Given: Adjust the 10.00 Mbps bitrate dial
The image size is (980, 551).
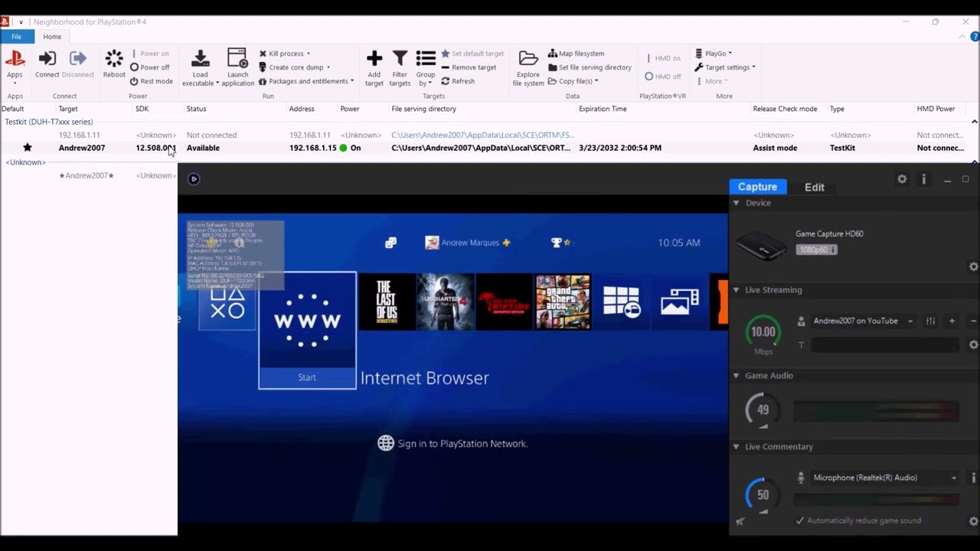Looking at the screenshot, I should click(x=763, y=332).
